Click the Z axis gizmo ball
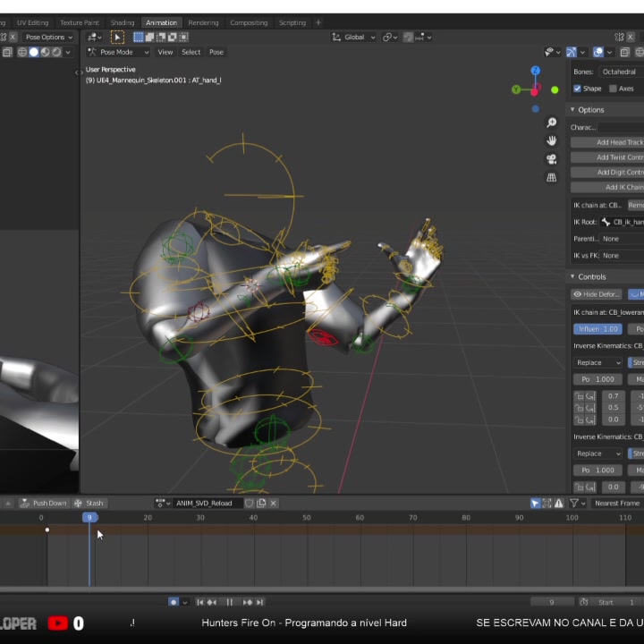The height and width of the screenshot is (644, 644). pyautogui.click(x=535, y=71)
